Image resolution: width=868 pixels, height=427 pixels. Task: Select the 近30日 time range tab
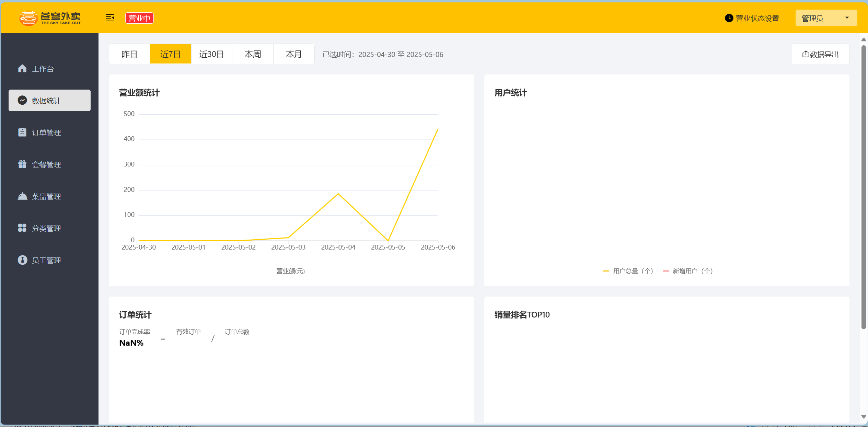(211, 54)
